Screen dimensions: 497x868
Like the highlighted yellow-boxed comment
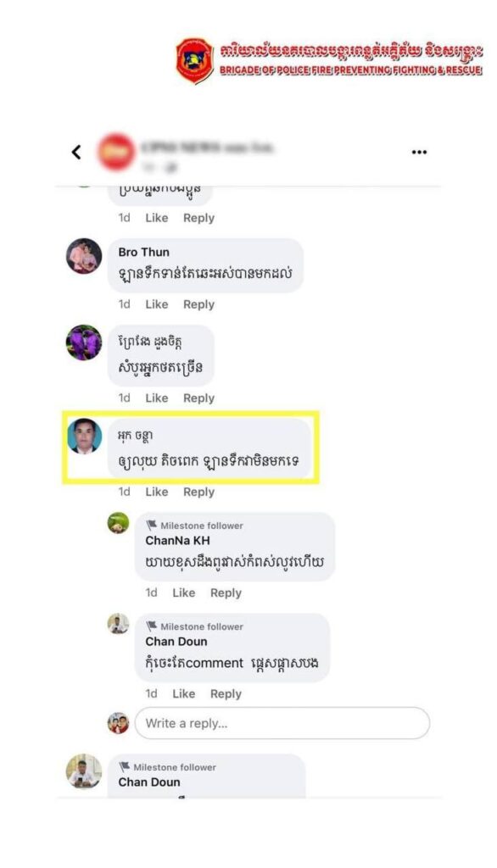157,492
